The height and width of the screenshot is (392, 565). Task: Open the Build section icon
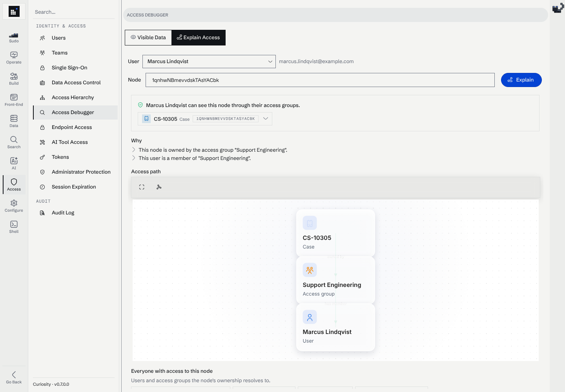(14, 79)
